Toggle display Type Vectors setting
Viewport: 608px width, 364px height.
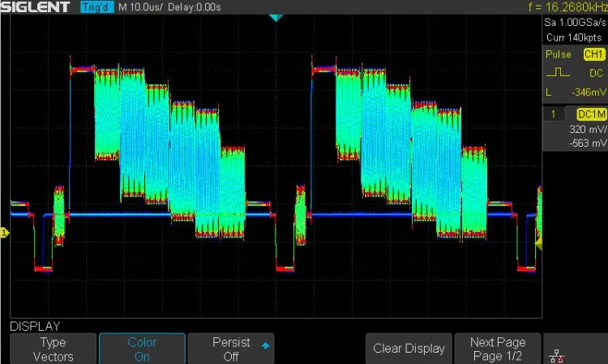pos(53,349)
